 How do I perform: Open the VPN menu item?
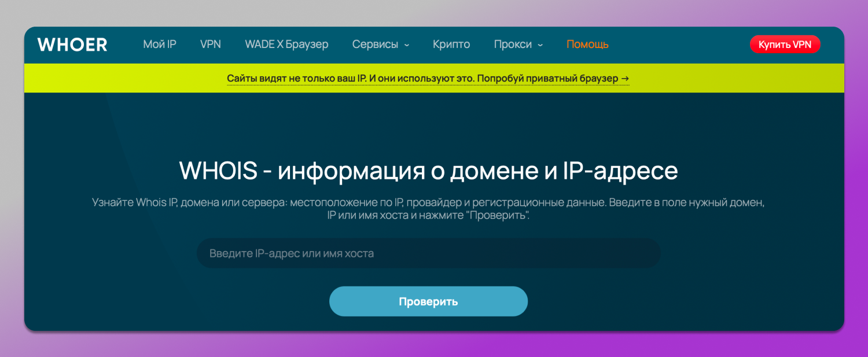(211, 45)
